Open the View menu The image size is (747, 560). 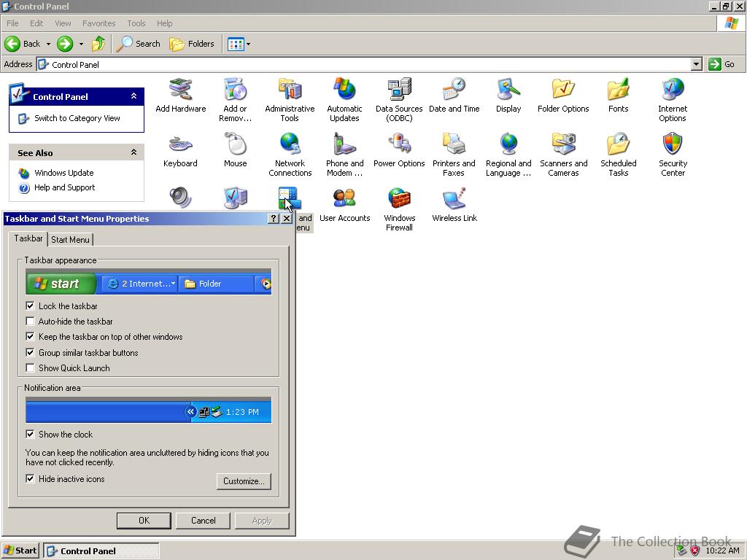(x=63, y=23)
